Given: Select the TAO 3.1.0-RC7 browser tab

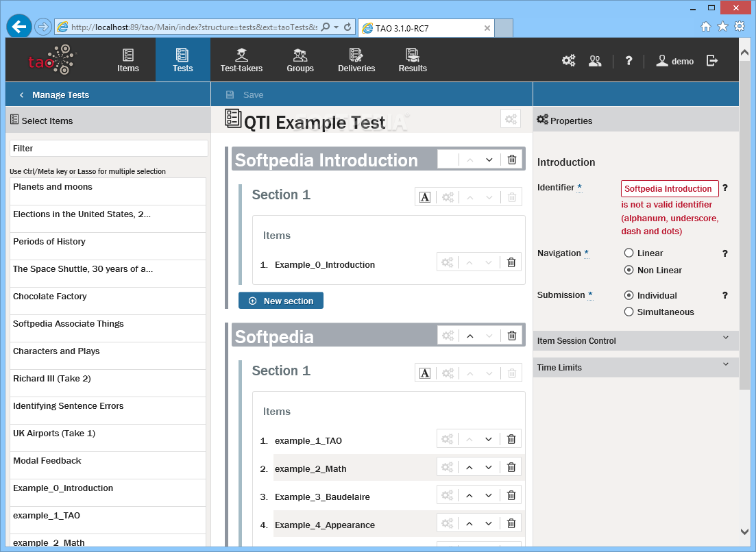Looking at the screenshot, I should [426, 28].
